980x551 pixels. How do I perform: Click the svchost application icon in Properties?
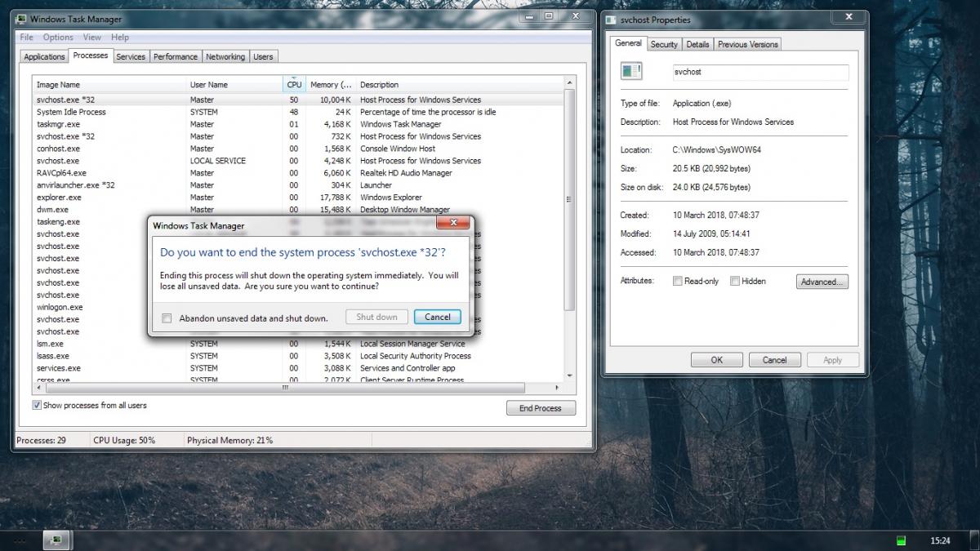tap(631, 72)
